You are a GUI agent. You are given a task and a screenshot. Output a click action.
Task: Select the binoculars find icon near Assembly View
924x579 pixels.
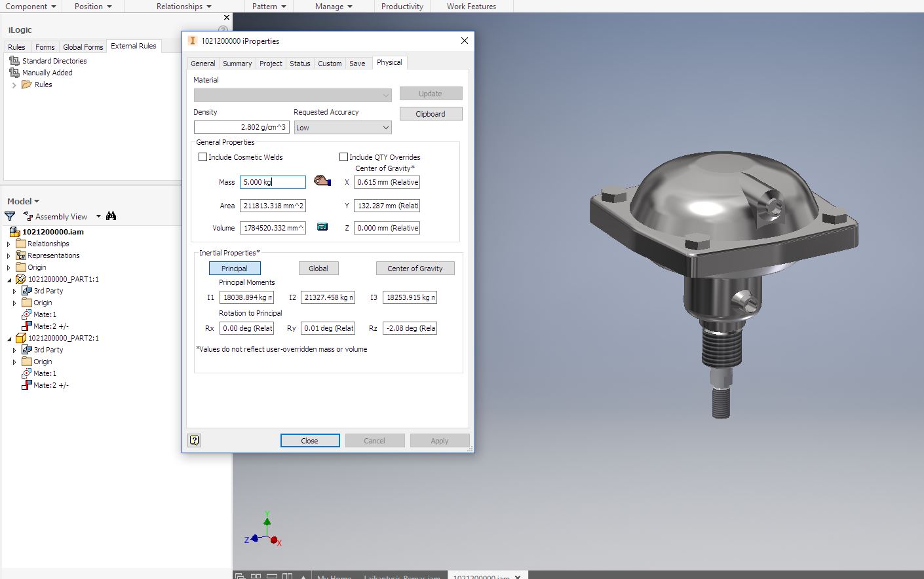tap(111, 216)
